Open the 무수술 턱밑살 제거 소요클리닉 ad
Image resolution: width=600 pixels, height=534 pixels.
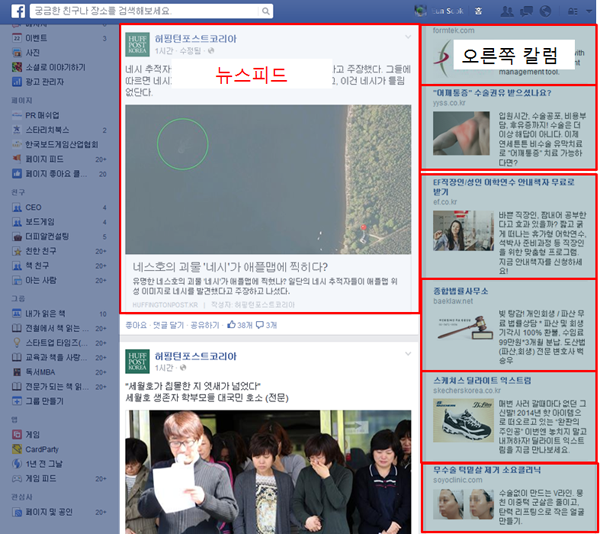point(487,470)
